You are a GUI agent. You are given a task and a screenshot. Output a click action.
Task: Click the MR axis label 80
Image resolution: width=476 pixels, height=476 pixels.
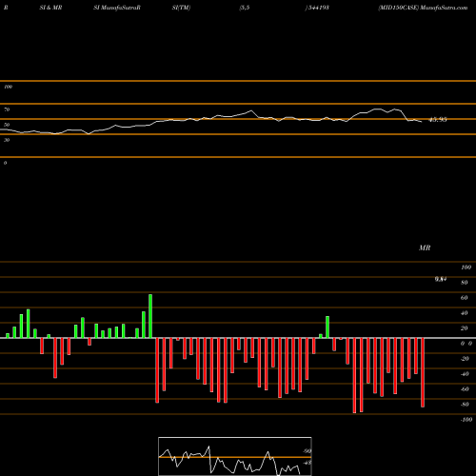coord(465,283)
